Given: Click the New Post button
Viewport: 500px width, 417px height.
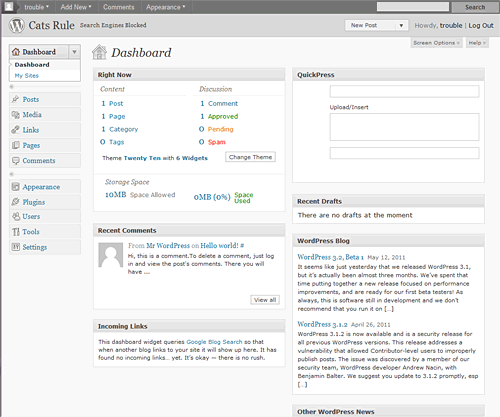Looking at the screenshot, I should coord(371,25).
